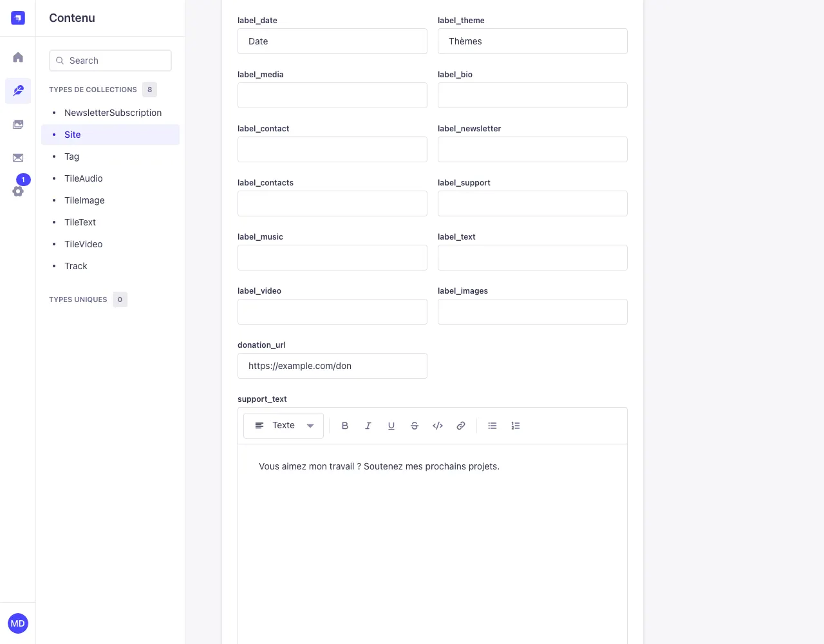Click the label_newsletter input field
The width and height of the screenshot is (824, 644).
coord(532,149)
